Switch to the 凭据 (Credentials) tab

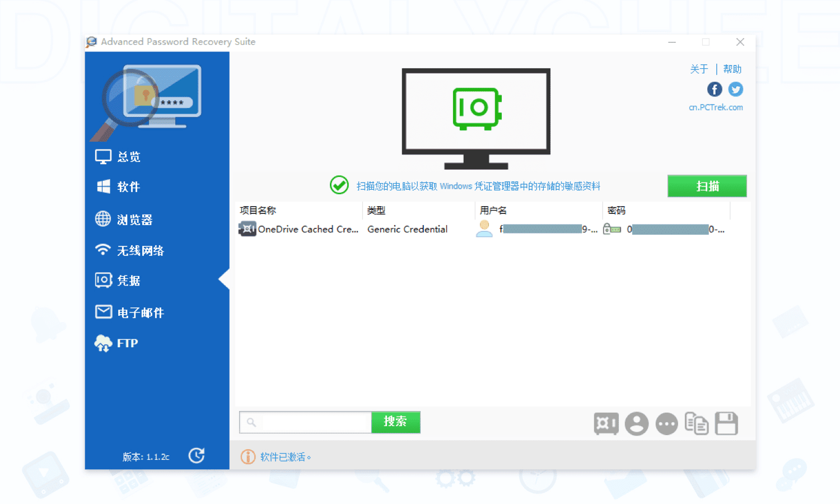point(103,281)
